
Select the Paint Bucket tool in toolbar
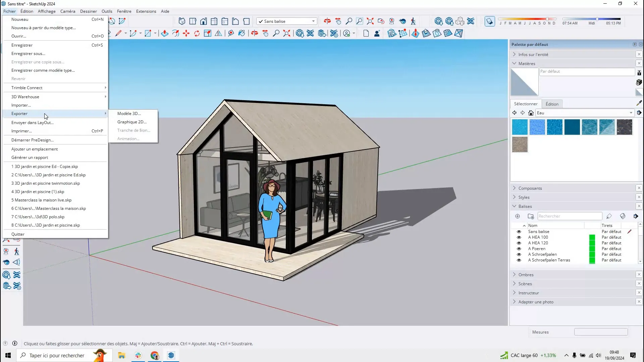pyautogui.click(x=241, y=33)
